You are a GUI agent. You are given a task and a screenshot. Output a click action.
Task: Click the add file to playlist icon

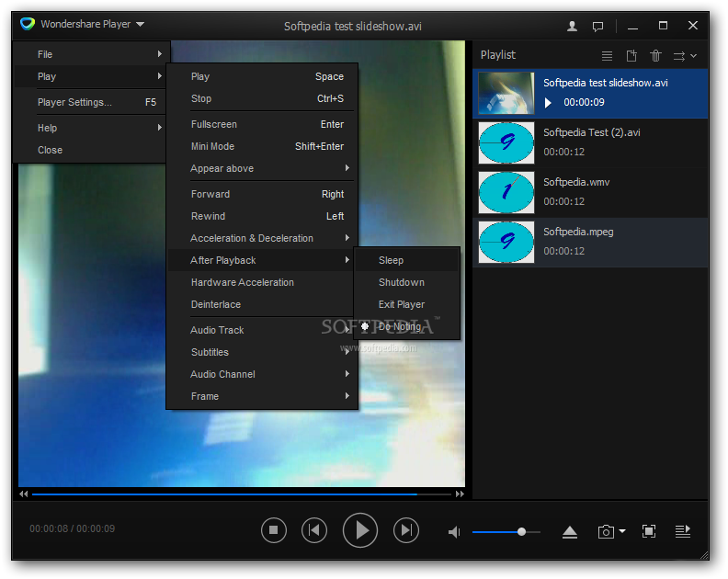(x=631, y=56)
